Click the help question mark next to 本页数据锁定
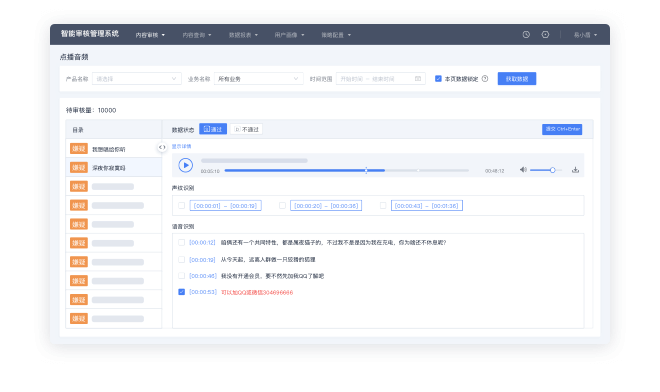This screenshot has height=392, width=660. pos(485,79)
